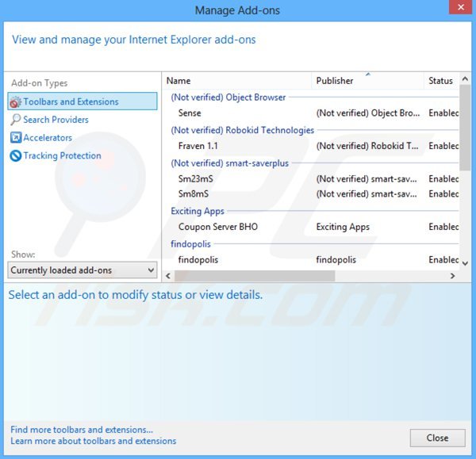Select the Fraven 1.1 add-on
Viewport: 476px width, 459px height.
coord(198,146)
